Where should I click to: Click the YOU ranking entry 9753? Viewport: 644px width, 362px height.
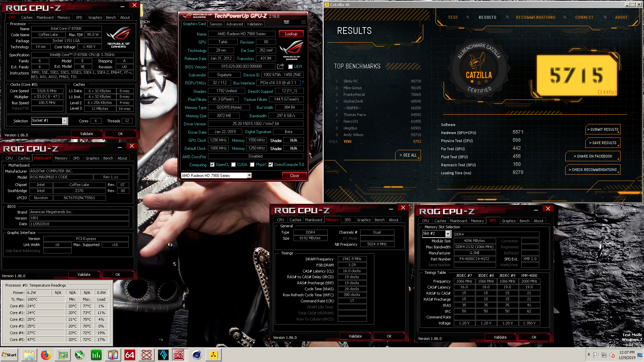pos(375,141)
